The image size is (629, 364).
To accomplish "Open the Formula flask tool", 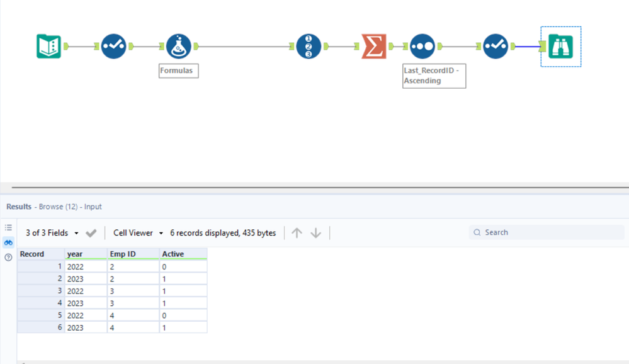I will coord(179,46).
